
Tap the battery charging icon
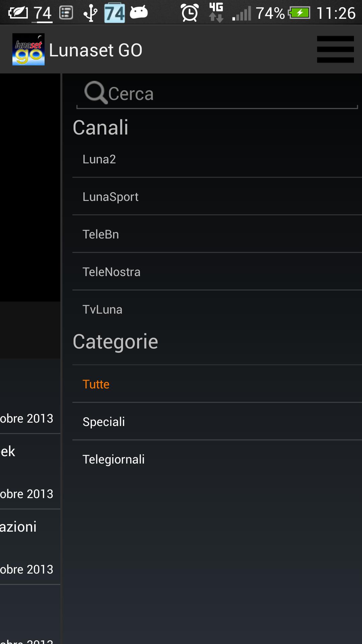299,13
